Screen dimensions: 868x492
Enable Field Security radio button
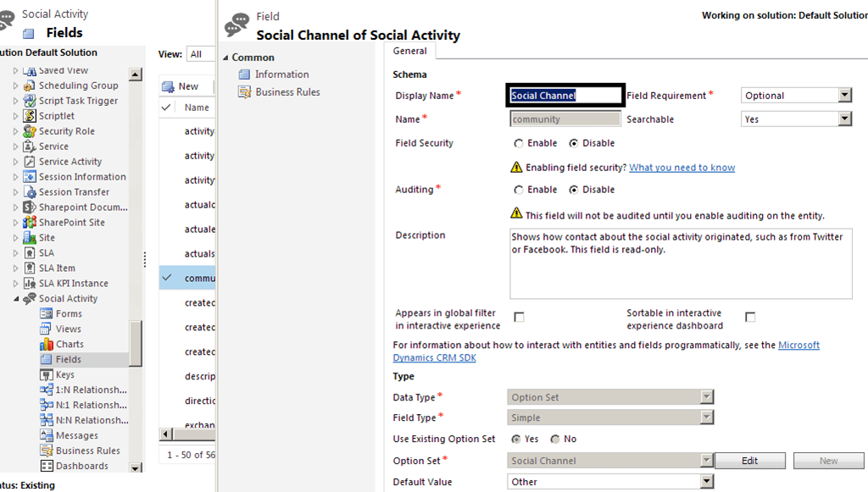click(518, 143)
